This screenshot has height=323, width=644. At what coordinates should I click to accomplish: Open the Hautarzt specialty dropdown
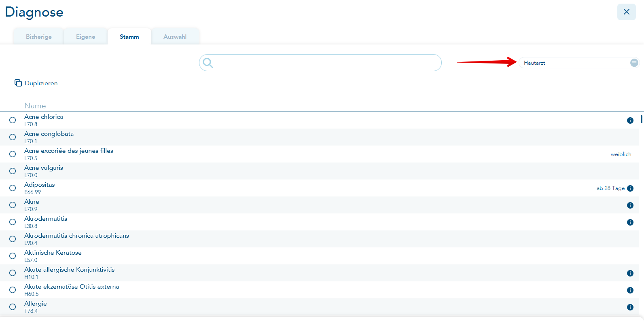pos(574,63)
